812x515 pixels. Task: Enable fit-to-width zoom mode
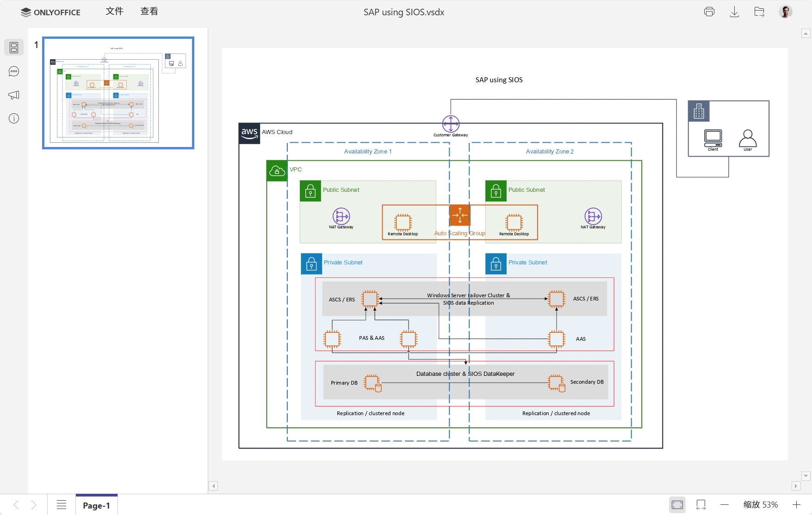click(700, 505)
